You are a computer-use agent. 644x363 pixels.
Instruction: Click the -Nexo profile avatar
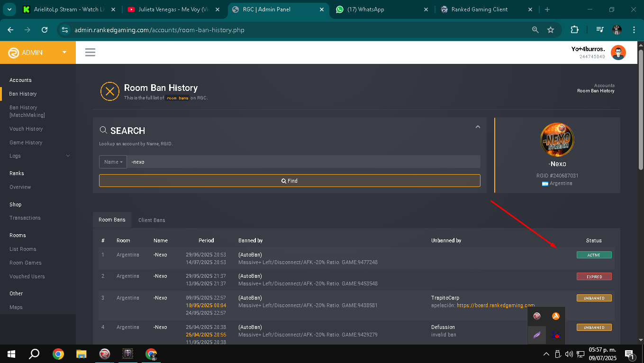tap(557, 140)
